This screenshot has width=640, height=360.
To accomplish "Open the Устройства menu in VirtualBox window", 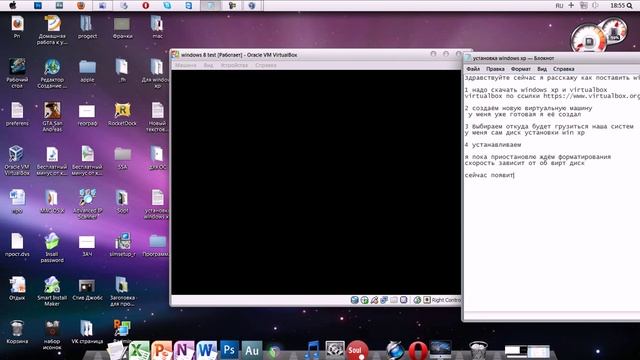I will [x=234, y=65].
